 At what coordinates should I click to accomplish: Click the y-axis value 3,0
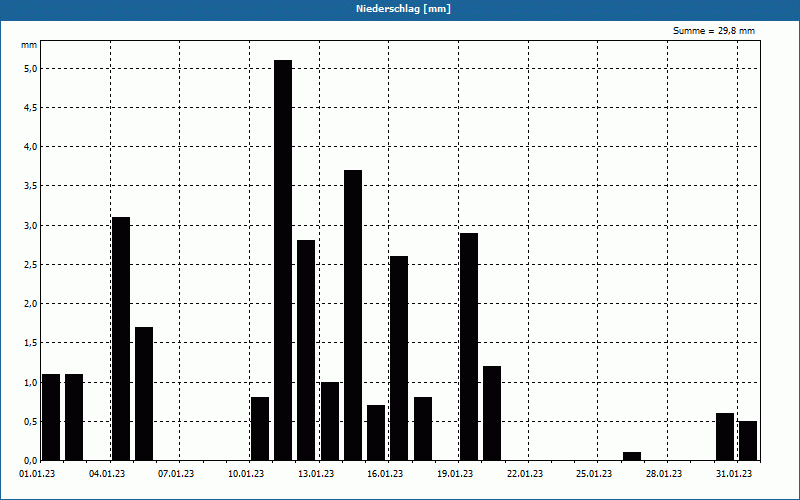click(30, 226)
